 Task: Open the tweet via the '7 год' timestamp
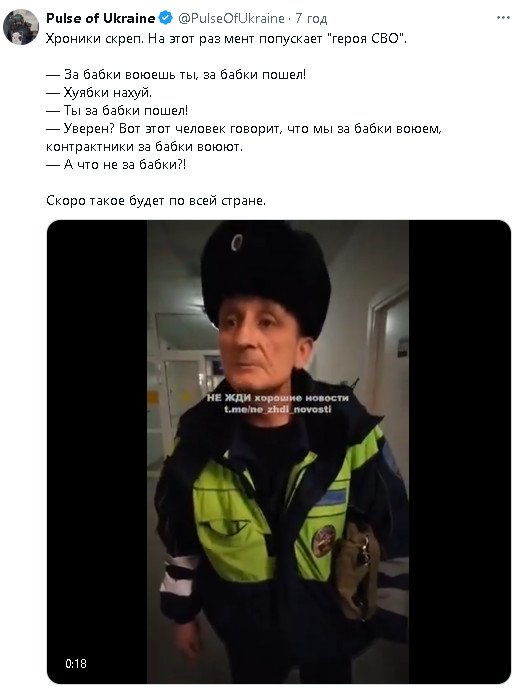click(x=311, y=18)
